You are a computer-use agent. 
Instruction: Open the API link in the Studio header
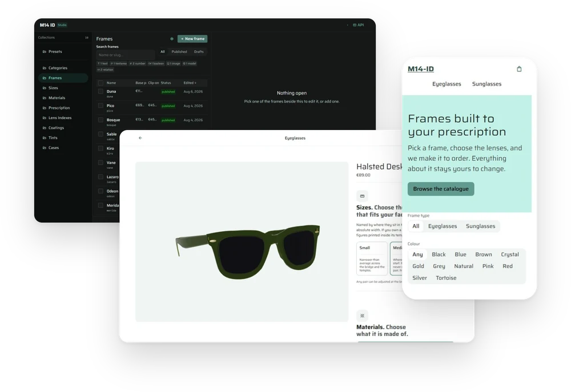tap(359, 25)
